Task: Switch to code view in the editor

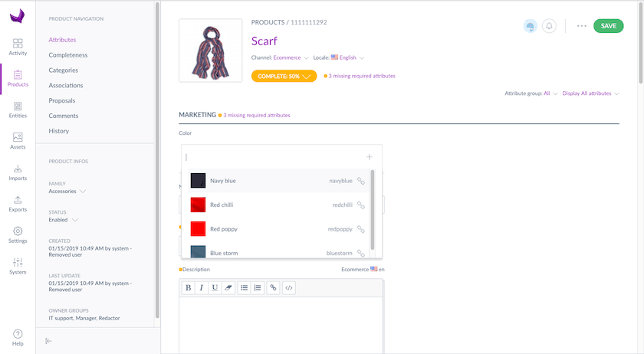Action: tap(289, 288)
